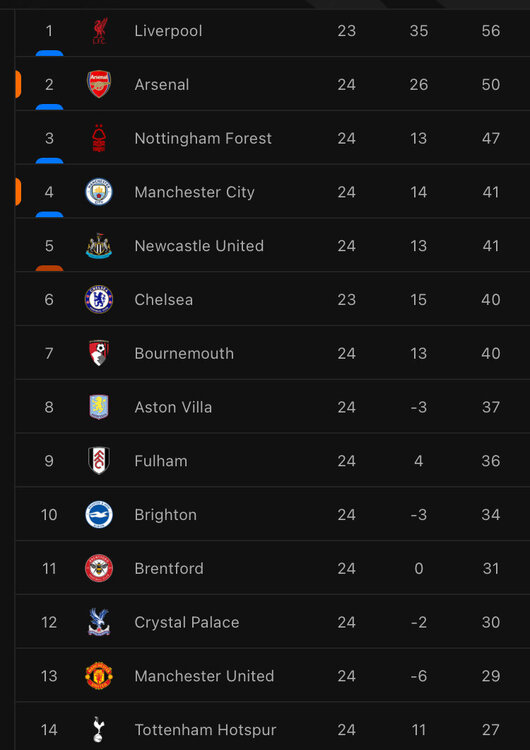This screenshot has height=750, width=530.
Task: Select the Brighton round badge
Action: pos(99,515)
